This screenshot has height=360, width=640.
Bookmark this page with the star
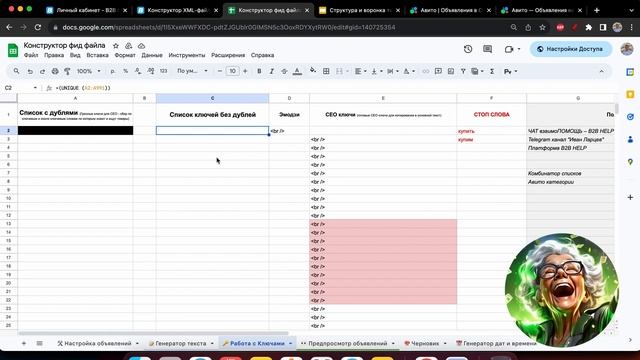(x=542, y=27)
